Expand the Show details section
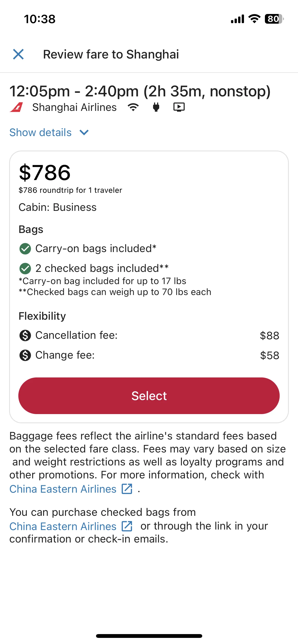The width and height of the screenshot is (298, 644). coord(49,132)
